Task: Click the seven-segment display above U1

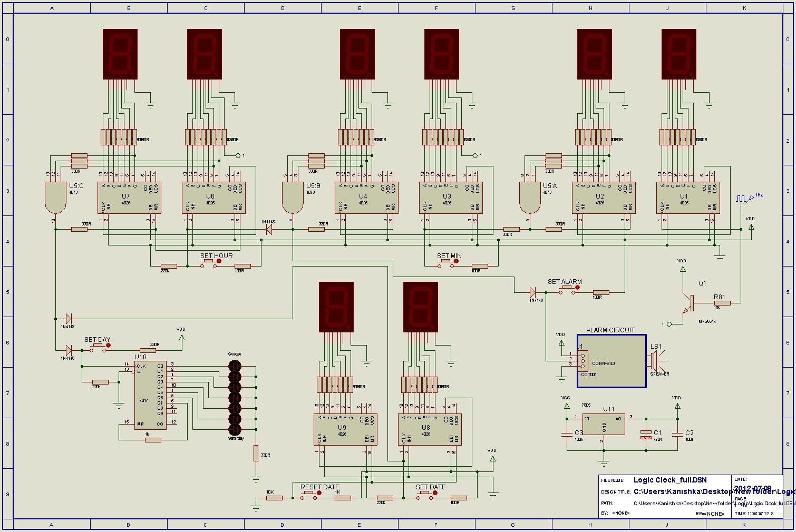Action: 679,54
